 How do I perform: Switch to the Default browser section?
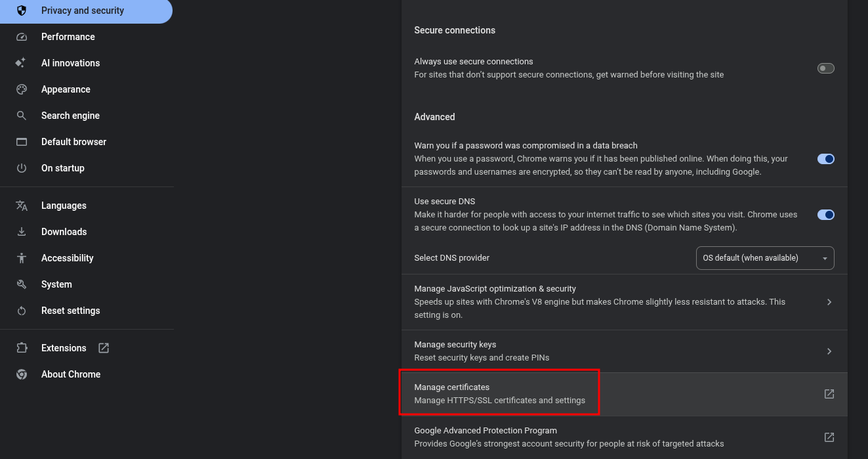pyautogui.click(x=73, y=142)
